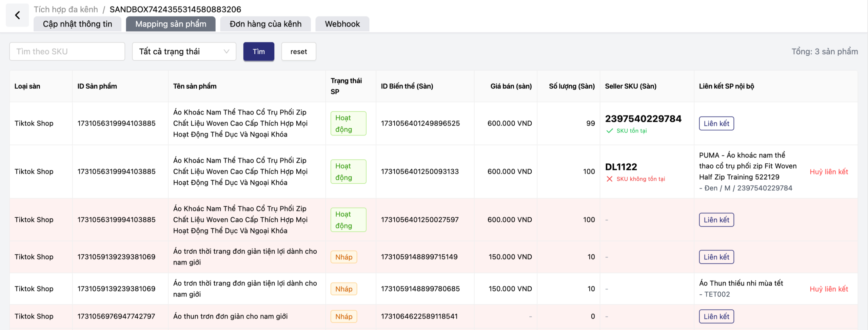Click Liên kết for variant 1731056401250027597

pos(716,220)
